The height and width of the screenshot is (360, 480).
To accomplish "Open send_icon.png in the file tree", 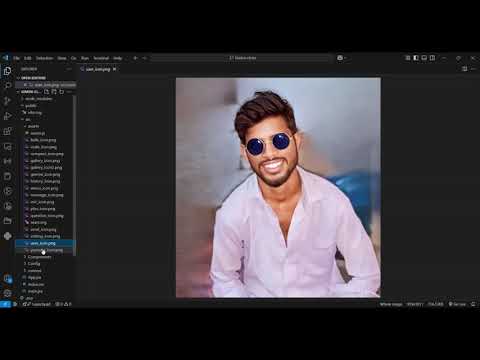I will (x=45, y=230).
